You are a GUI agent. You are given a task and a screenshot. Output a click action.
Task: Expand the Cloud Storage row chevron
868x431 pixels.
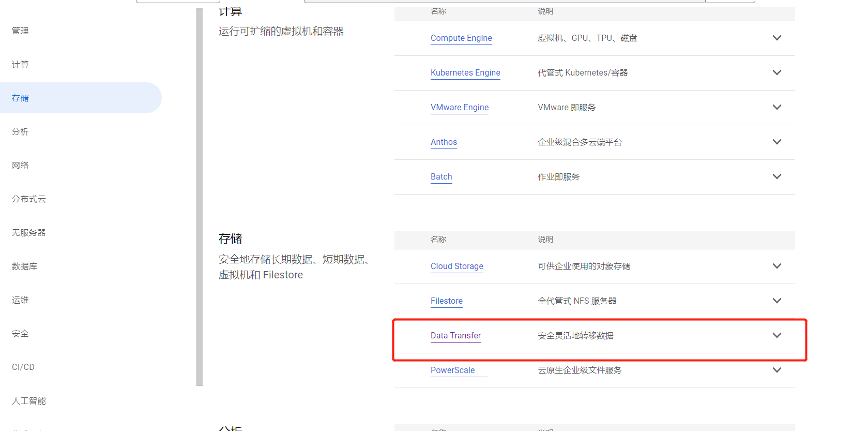click(776, 266)
